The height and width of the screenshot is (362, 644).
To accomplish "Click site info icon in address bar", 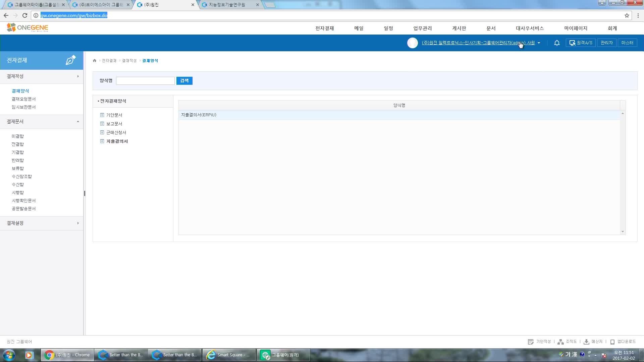I will tap(36, 15).
